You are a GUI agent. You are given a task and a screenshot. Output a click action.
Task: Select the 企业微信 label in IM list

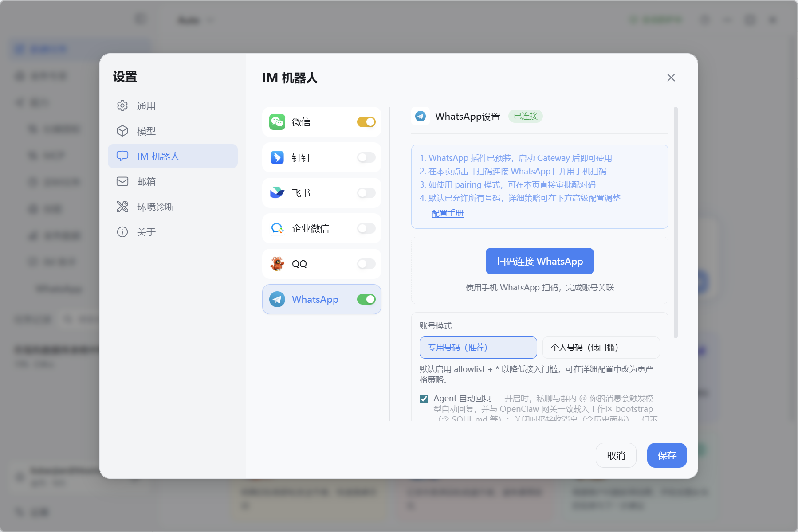[311, 228]
